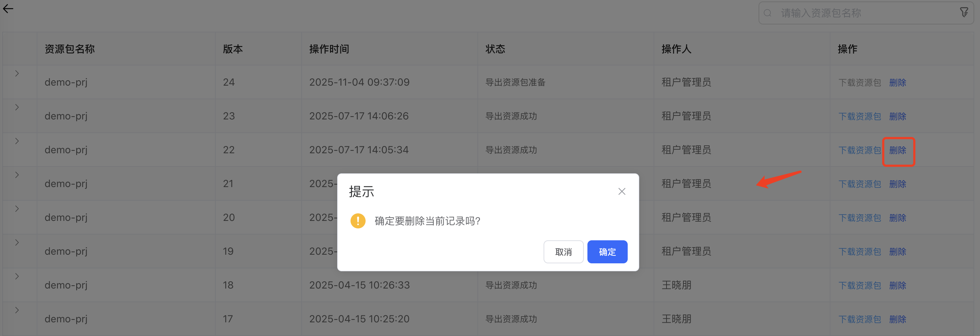This screenshot has height=336, width=980.
Task: Delete the version 22 record
Action: (x=897, y=150)
